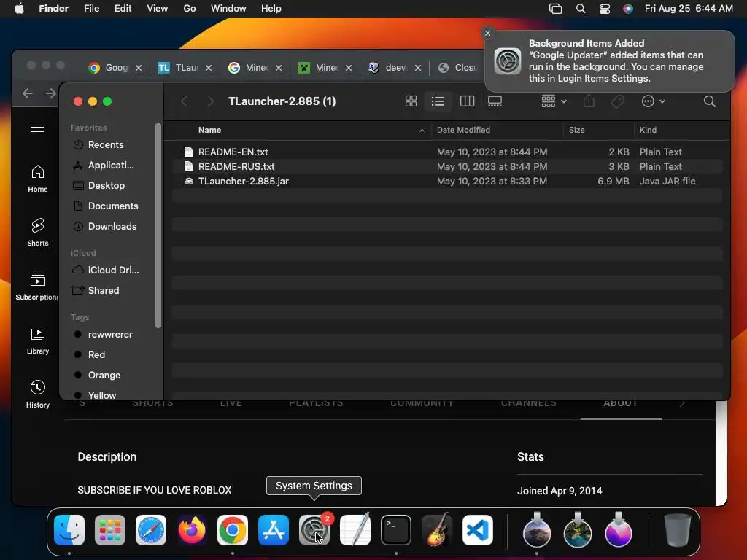Switch Finder to list view
The image size is (747, 560).
tap(438, 101)
